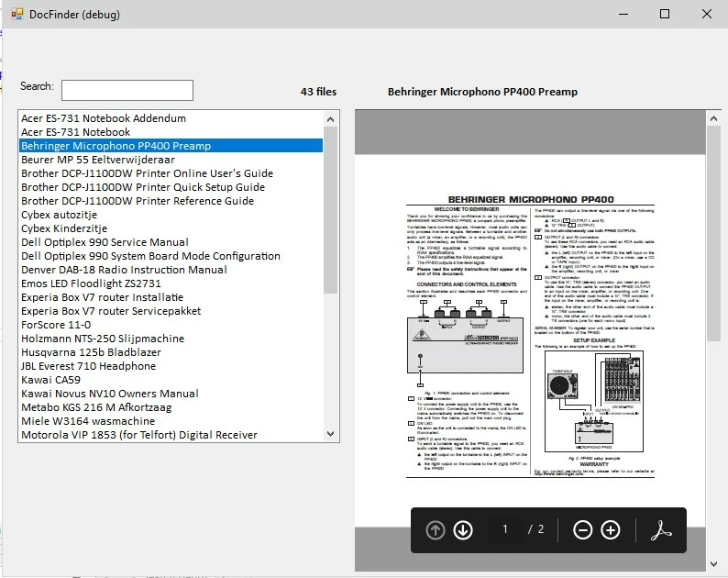Click the PDF viewer scroll-down arrow
Viewport: 728px width, 578px height.
tap(713, 564)
